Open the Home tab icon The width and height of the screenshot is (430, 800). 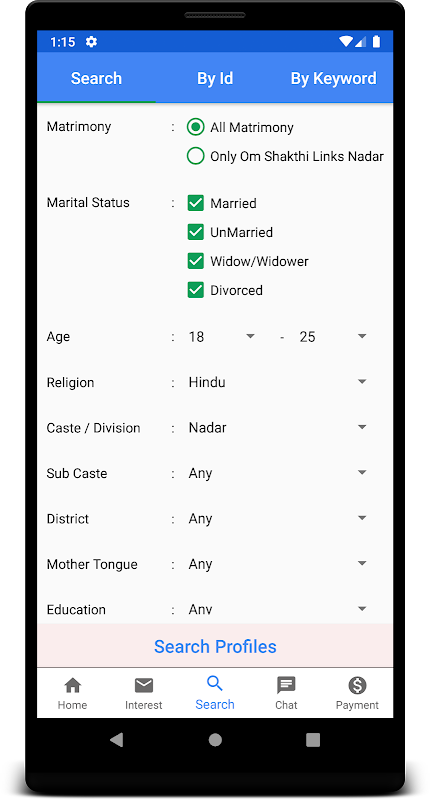(72, 685)
